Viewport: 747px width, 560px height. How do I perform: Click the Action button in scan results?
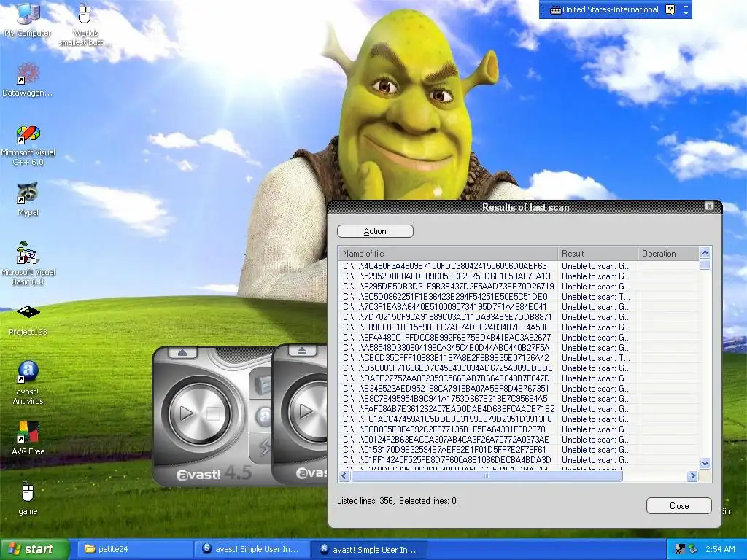tap(375, 231)
